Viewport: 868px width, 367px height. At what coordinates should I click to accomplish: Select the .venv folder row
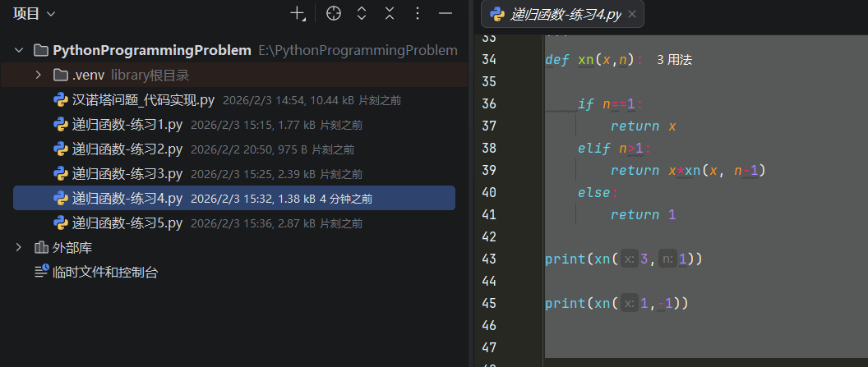point(233,75)
